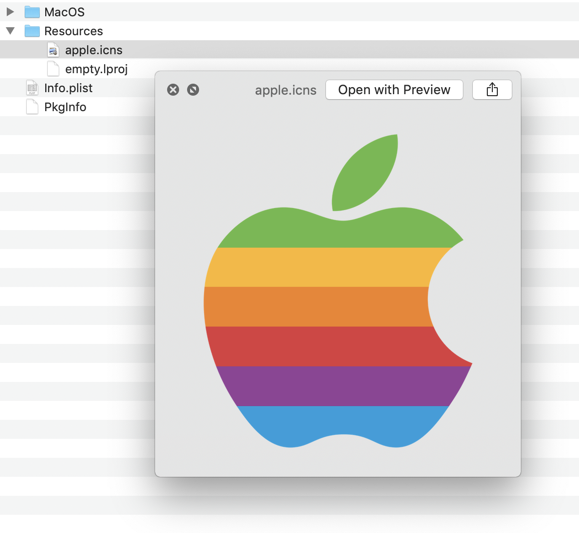
Task: Click the PkgInfo file icon
Action: pyautogui.click(x=32, y=107)
